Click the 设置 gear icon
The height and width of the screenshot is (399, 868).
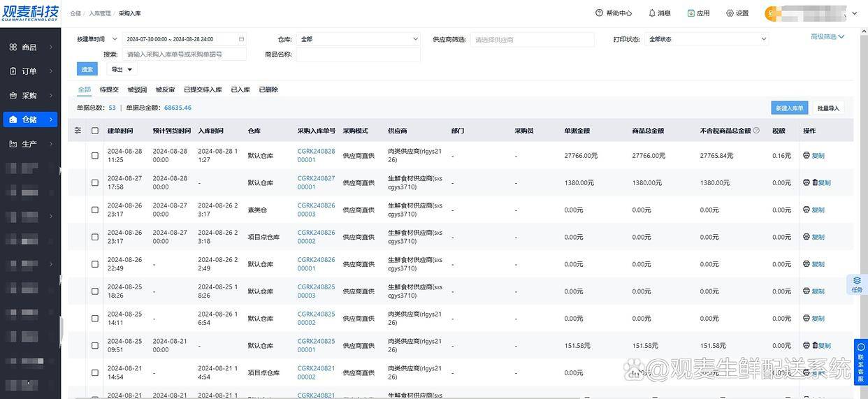point(730,13)
